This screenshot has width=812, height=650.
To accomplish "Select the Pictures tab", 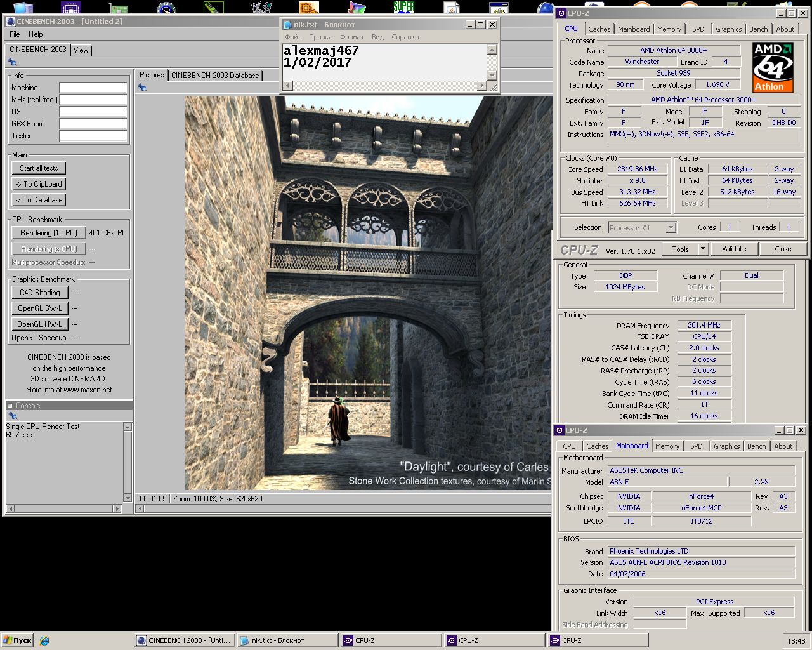I will tap(152, 74).
